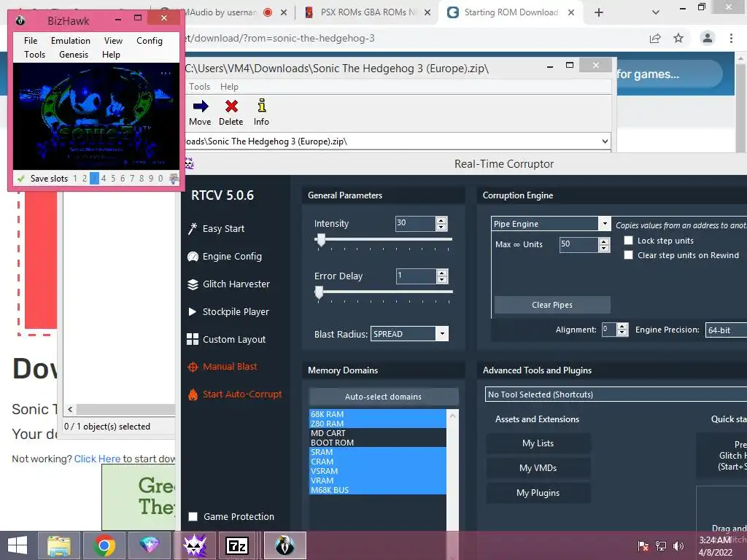
Task: Open 7-Zip from the taskbar
Action: (x=237, y=545)
